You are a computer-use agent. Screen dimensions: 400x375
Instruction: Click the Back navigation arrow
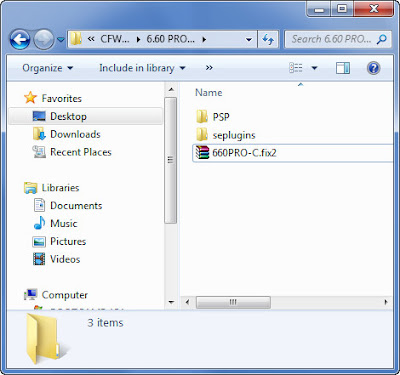point(20,40)
